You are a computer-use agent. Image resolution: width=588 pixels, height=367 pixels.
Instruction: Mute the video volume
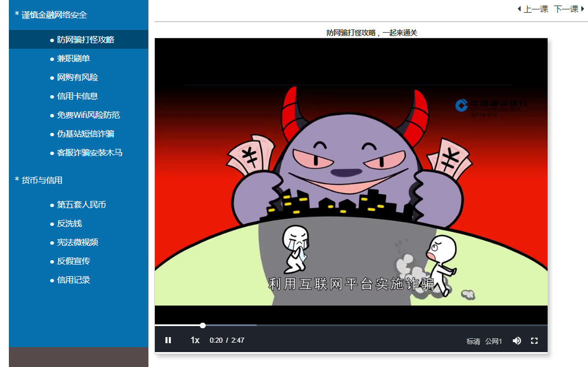(517, 340)
